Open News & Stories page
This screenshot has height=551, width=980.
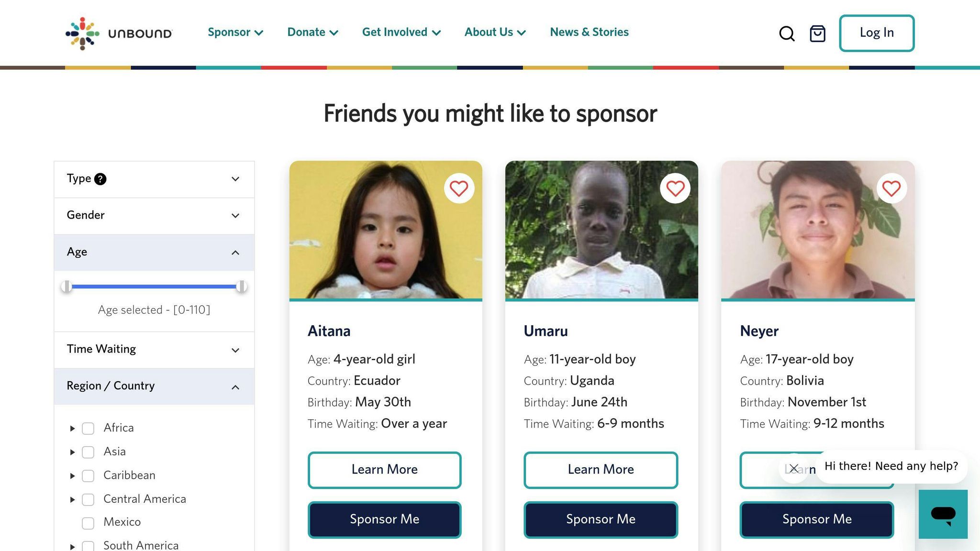pos(589,33)
